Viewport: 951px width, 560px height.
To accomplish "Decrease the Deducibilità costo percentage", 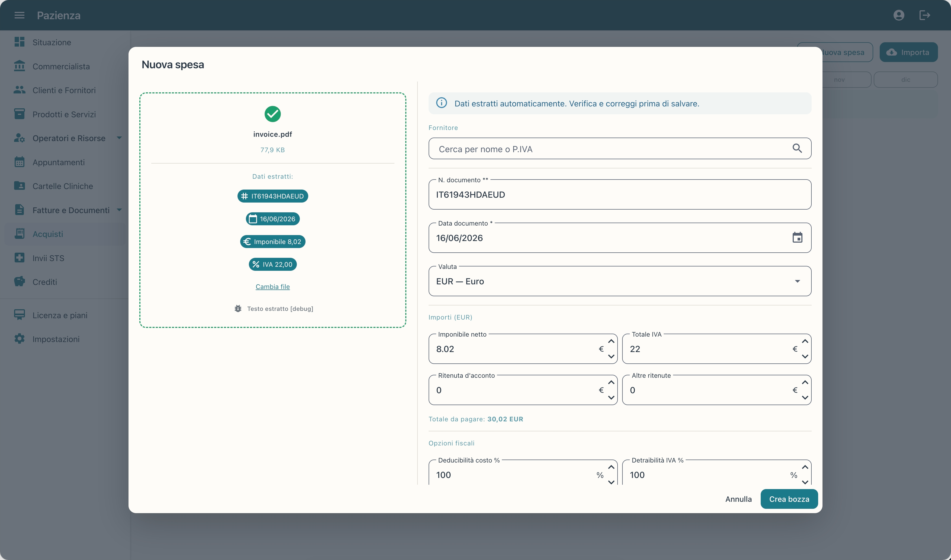I will tap(611, 481).
